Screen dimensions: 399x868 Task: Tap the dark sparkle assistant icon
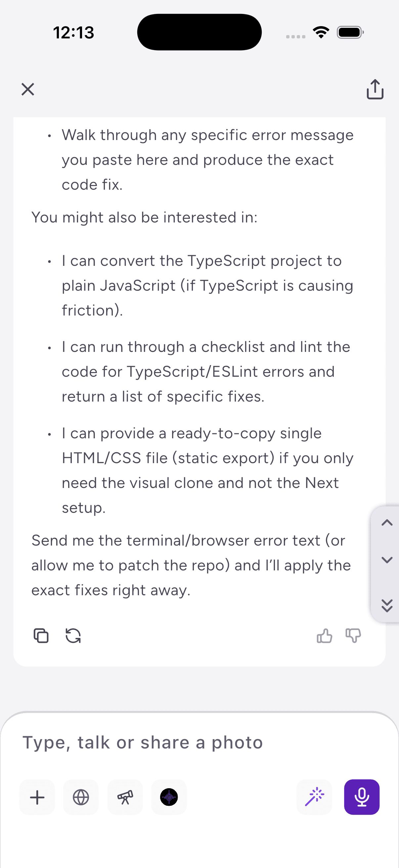pos(169,797)
